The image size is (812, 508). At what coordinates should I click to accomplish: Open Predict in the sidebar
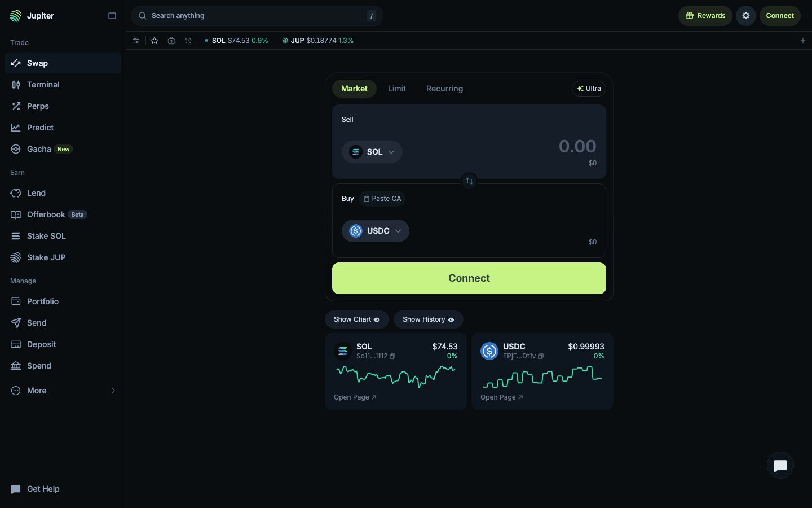(63, 128)
